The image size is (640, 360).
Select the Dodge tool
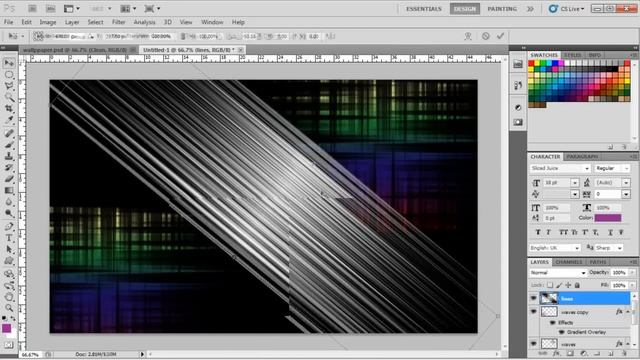pos(9,213)
